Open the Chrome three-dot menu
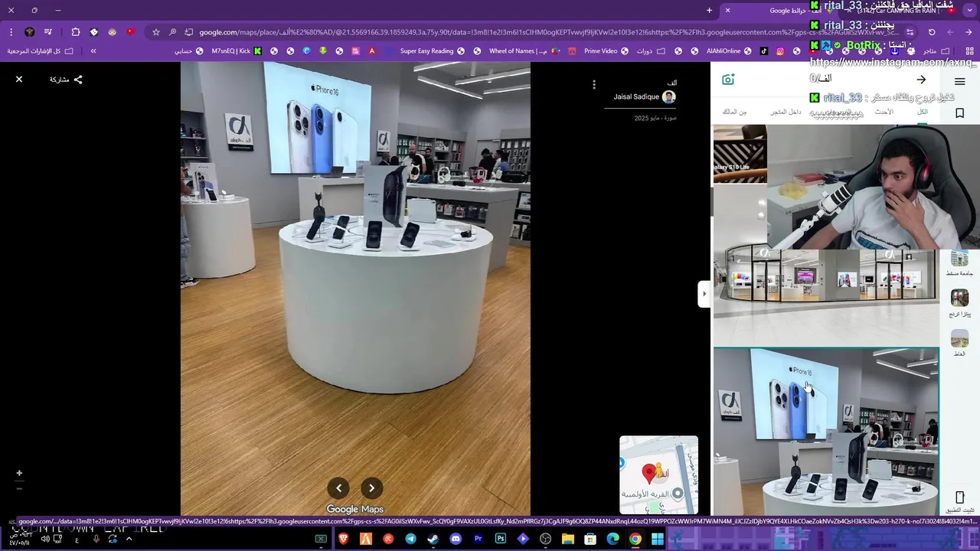 (x=11, y=32)
